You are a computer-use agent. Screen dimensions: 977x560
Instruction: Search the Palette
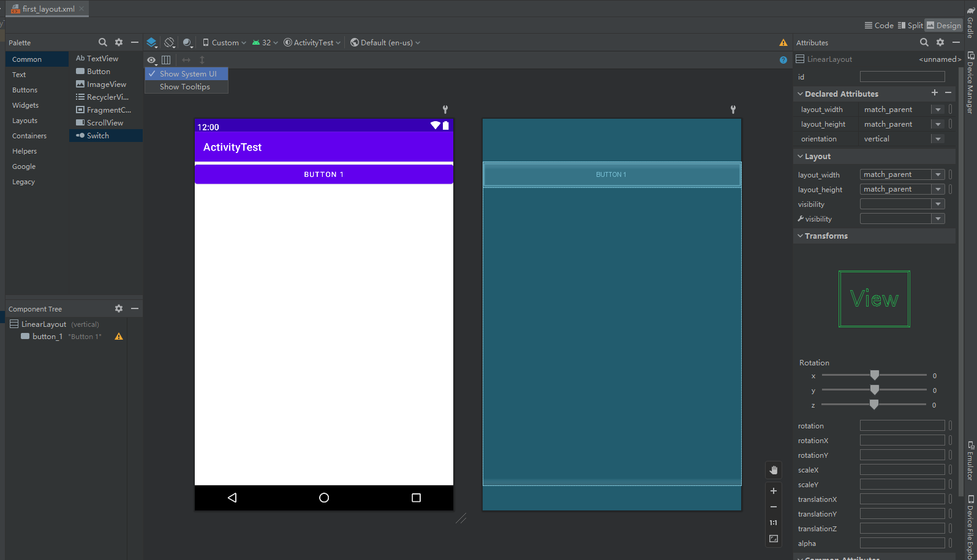tap(103, 42)
